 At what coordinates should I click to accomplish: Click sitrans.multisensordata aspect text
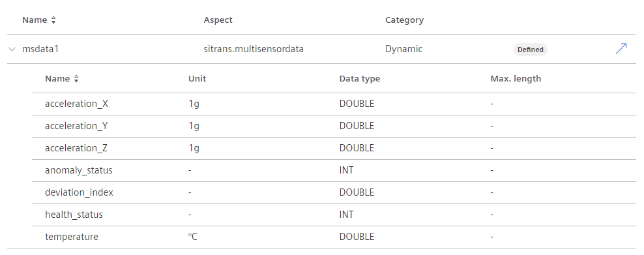click(x=254, y=50)
